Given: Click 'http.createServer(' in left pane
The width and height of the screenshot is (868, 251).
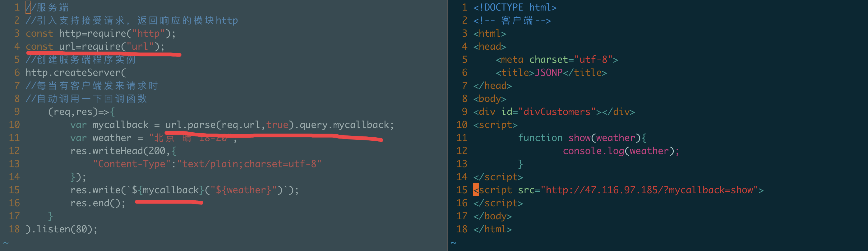Looking at the screenshot, I should pos(76,73).
